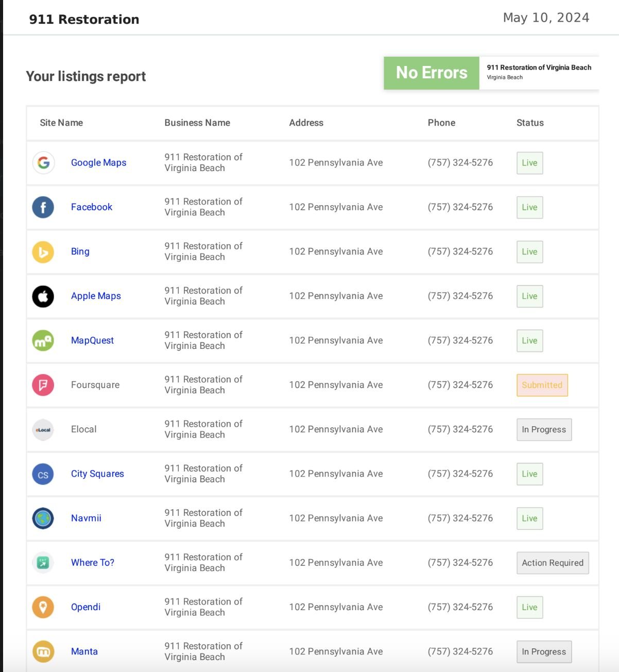Image resolution: width=619 pixels, height=672 pixels.
Task: Open the Bing listing link
Action: tap(80, 251)
